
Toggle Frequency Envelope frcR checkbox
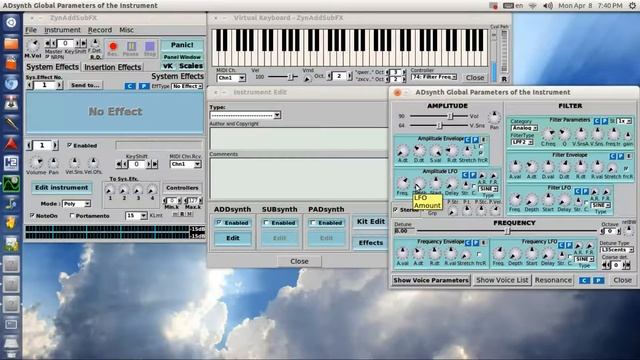(x=479, y=254)
